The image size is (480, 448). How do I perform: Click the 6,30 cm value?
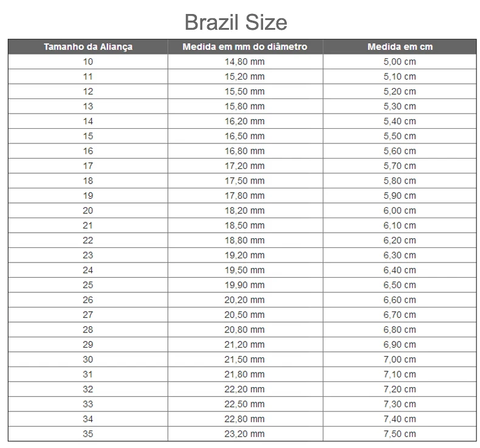400,255
